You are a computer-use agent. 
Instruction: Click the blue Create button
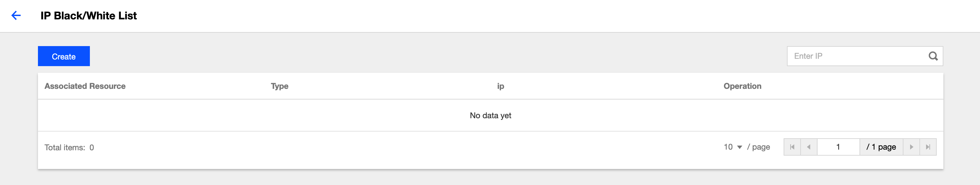click(x=64, y=56)
